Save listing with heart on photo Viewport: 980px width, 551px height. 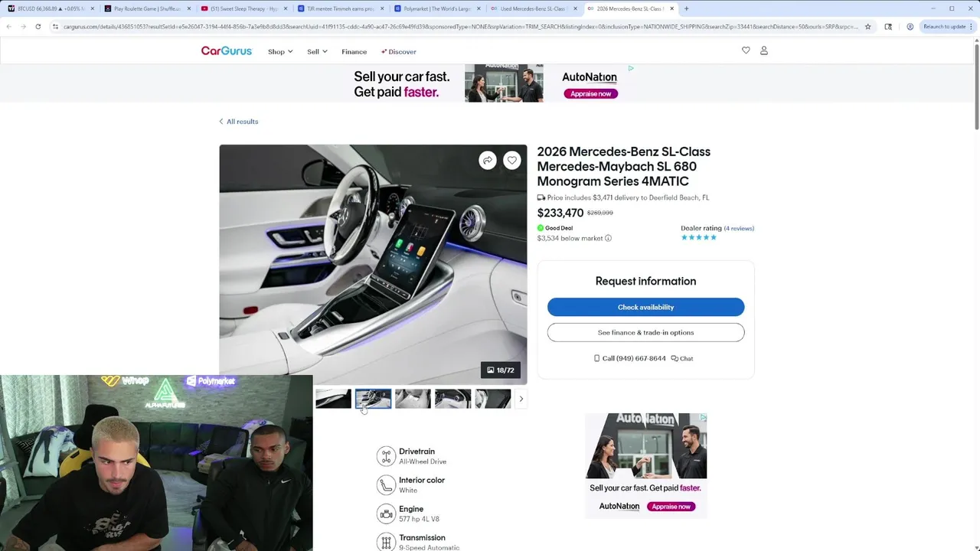pos(512,160)
